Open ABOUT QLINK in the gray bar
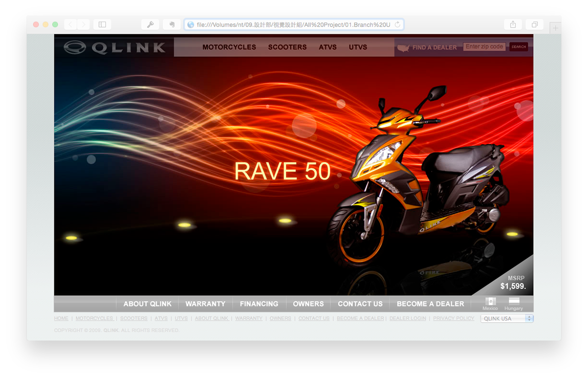This screenshot has height=379, width=588. click(x=147, y=303)
